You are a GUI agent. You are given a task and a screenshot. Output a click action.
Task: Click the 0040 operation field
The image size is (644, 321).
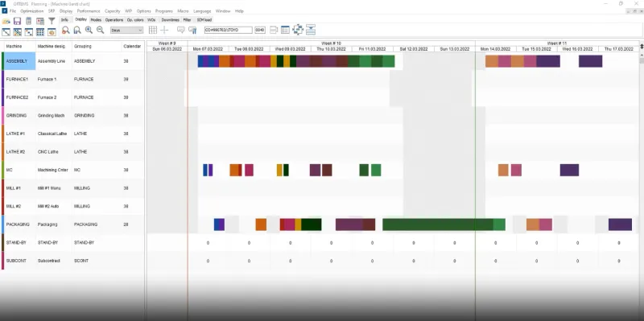[259, 30]
